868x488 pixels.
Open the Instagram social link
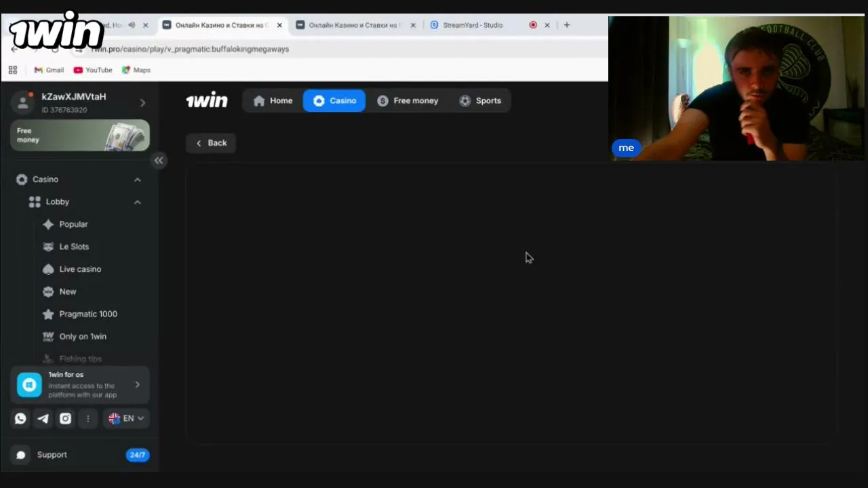pos(65,419)
